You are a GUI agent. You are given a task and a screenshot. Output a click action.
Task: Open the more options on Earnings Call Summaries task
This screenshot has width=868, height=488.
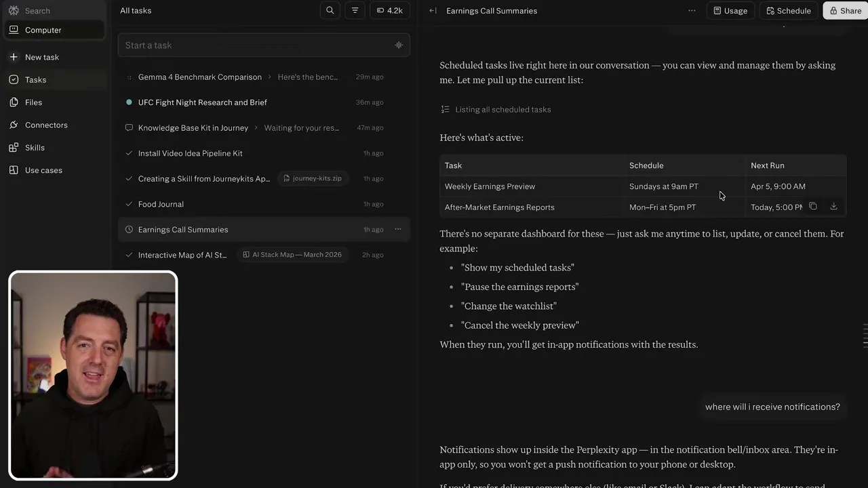click(x=398, y=229)
